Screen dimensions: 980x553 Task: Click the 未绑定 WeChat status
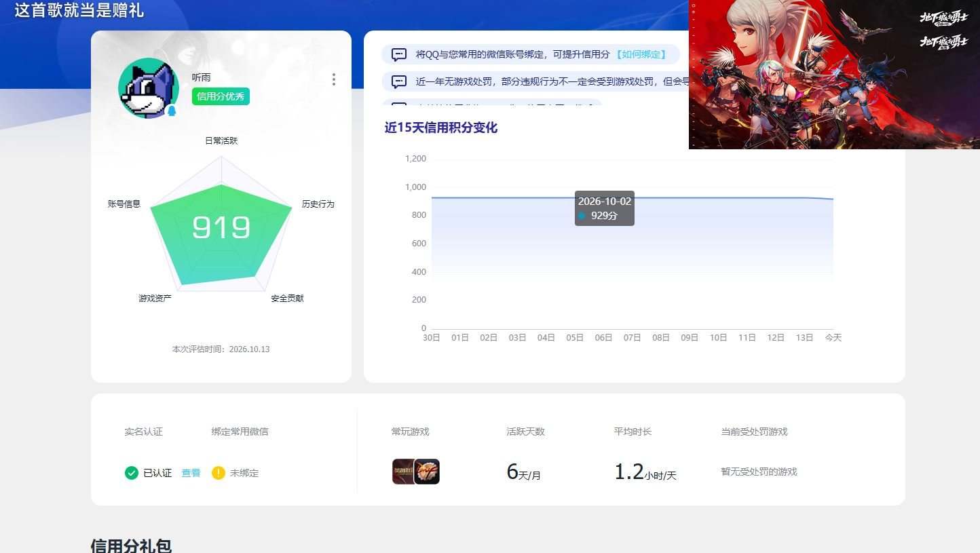click(244, 473)
